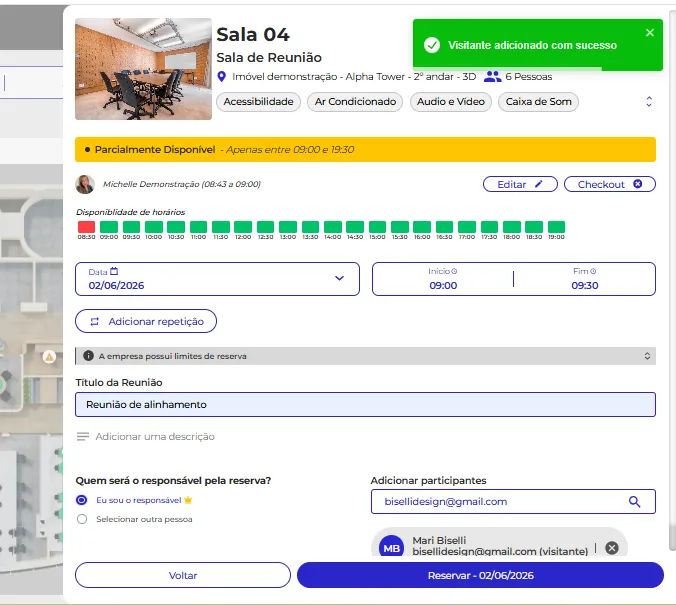The image size is (676, 605).
Task: Click the Audio e Vídeo tag
Action: point(451,102)
